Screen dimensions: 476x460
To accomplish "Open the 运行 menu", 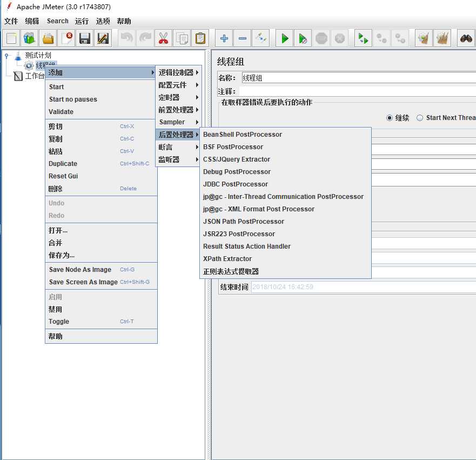I will 82,21.
